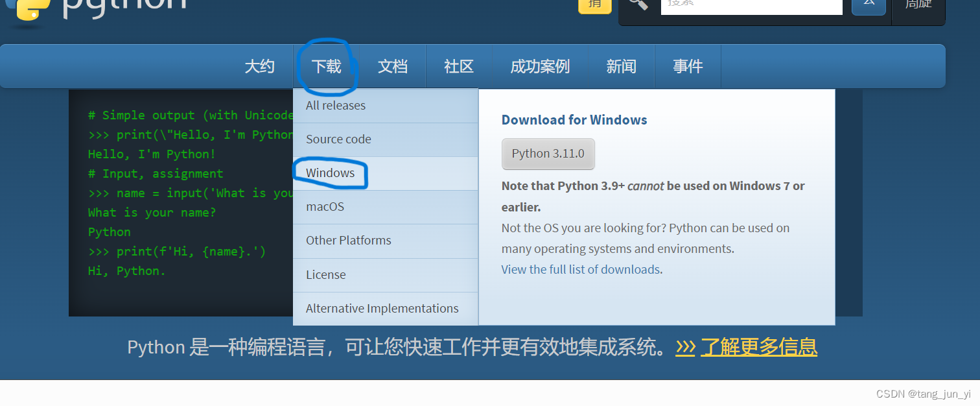Open the 新闻 (News) nav item

(622, 66)
